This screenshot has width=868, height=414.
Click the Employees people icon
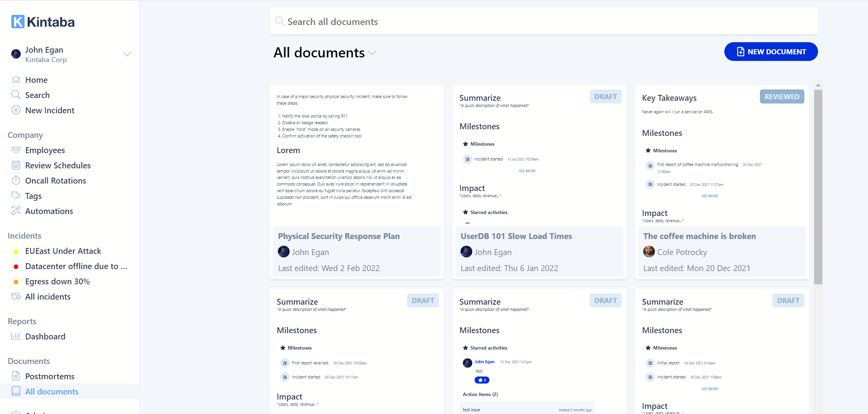pos(16,150)
